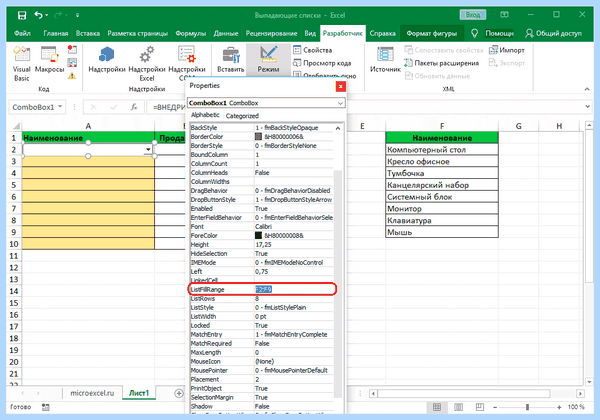
Task: Click Импорт XML button
Action: tap(507, 50)
